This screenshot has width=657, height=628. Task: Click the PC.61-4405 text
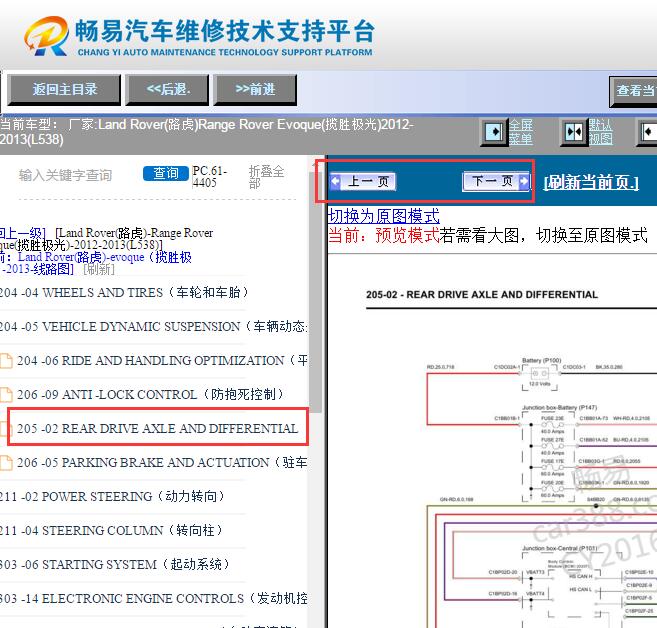(210, 176)
